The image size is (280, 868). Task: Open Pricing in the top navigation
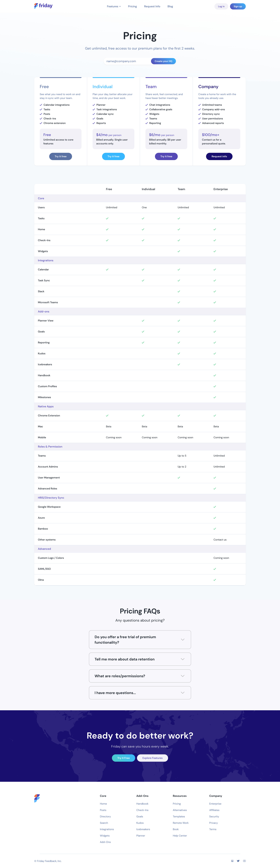tap(132, 6)
